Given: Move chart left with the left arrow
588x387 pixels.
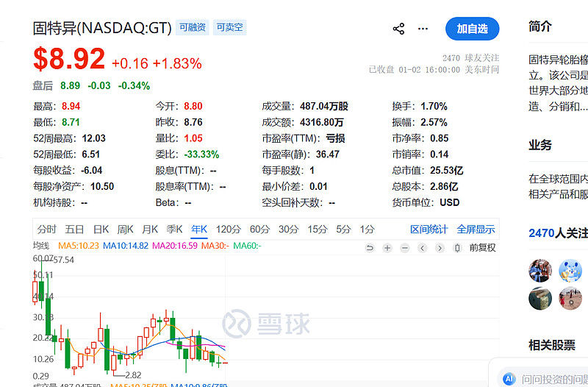Looking at the screenshot, I should pyautogui.click(x=422, y=248).
